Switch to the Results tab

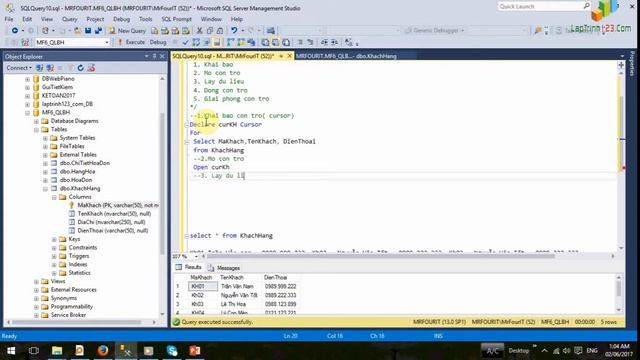[189, 267]
